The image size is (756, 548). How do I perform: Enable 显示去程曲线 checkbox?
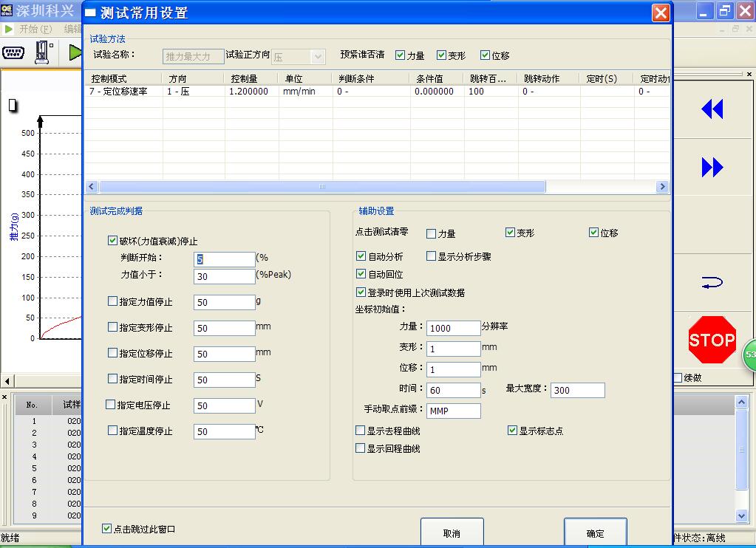pos(360,431)
